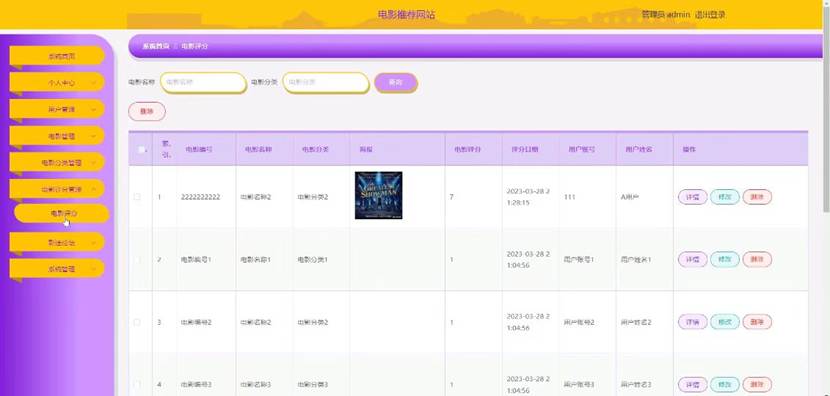
Task: Click 管理员 admin in the header
Action: point(666,15)
